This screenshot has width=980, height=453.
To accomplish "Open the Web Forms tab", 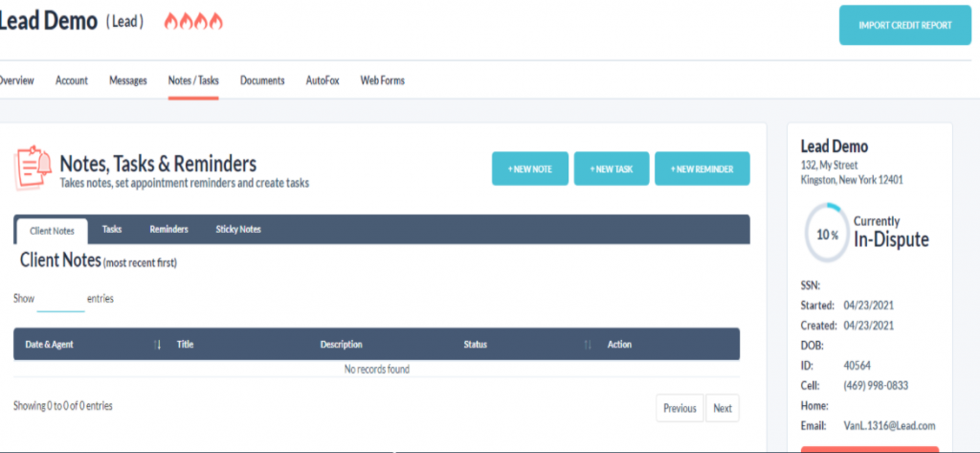I will point(382,80).
